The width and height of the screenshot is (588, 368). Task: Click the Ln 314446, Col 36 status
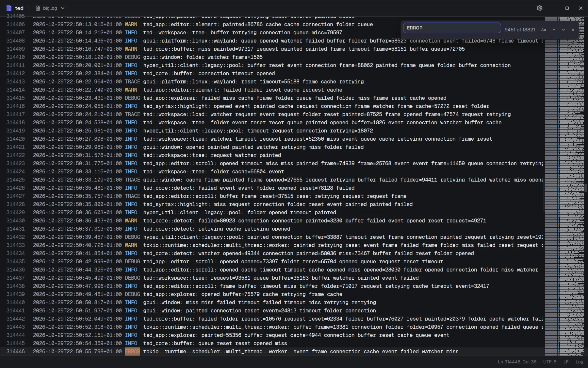tap(517, 362)
